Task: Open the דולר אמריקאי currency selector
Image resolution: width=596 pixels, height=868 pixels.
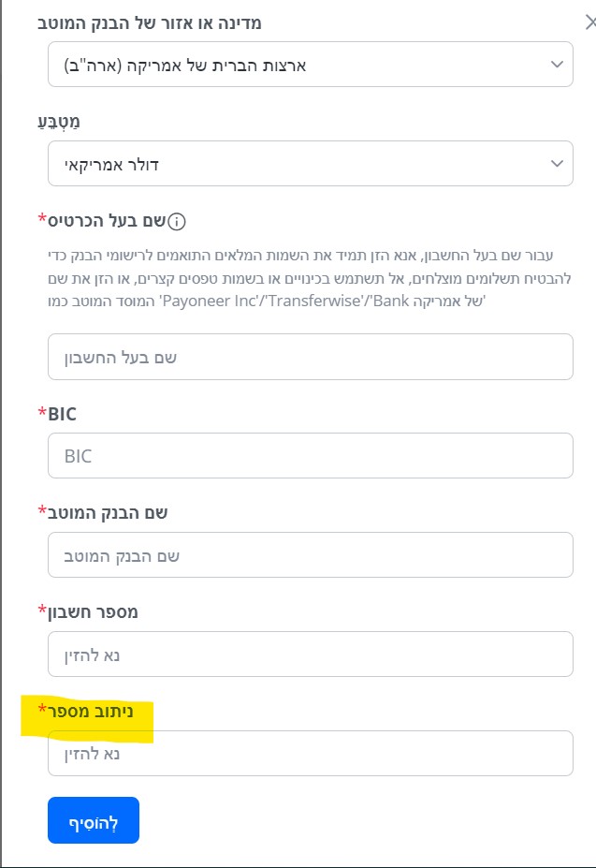Action: [x=310, y=164]
